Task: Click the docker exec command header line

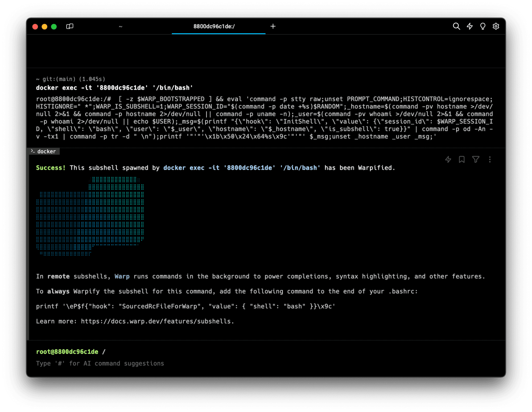Action: click(114, 88)
